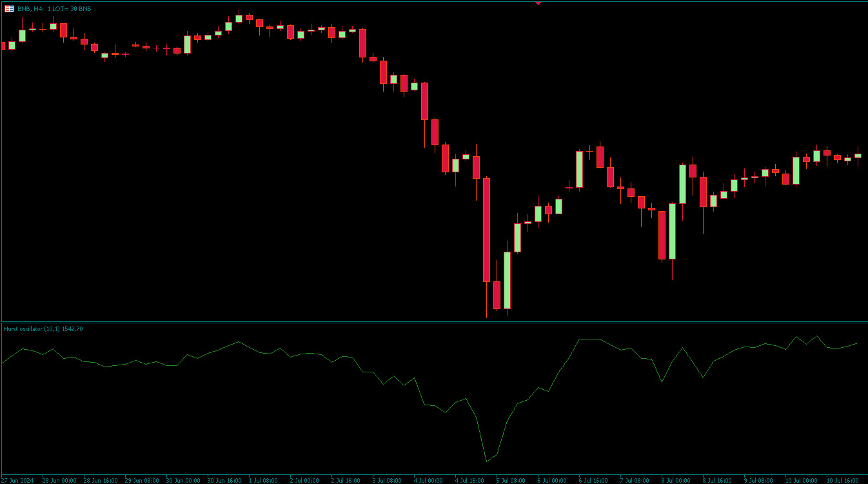This screenshot has height=484, width=868.
Task: Click the "6 Jul 16:00" time label
Action: pos(593,480)
